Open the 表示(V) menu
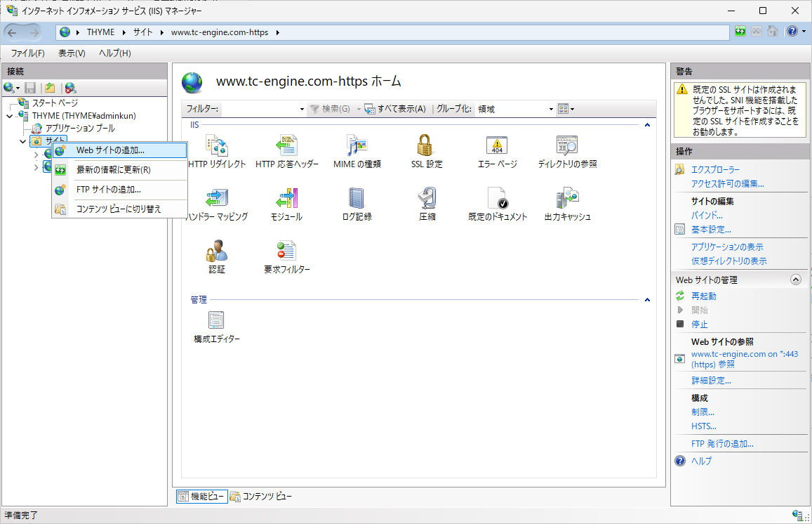The width and height of the screenshot is (812, 524). coord(72,53)
